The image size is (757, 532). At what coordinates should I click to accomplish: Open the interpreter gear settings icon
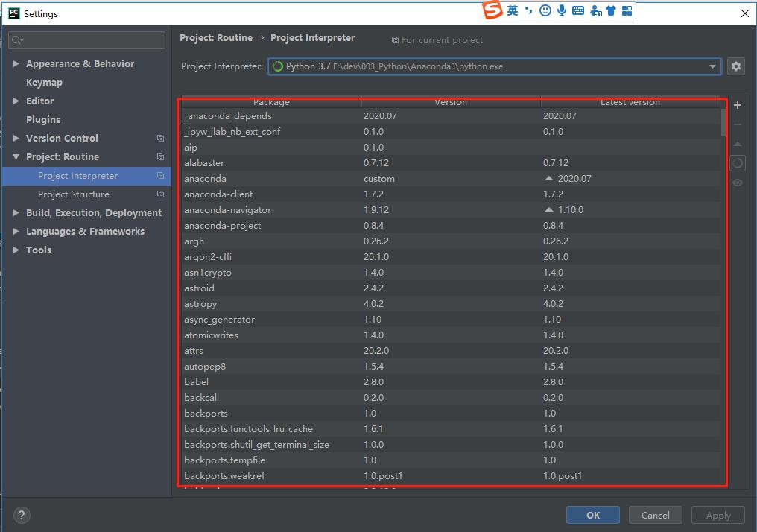pos(736,66)
